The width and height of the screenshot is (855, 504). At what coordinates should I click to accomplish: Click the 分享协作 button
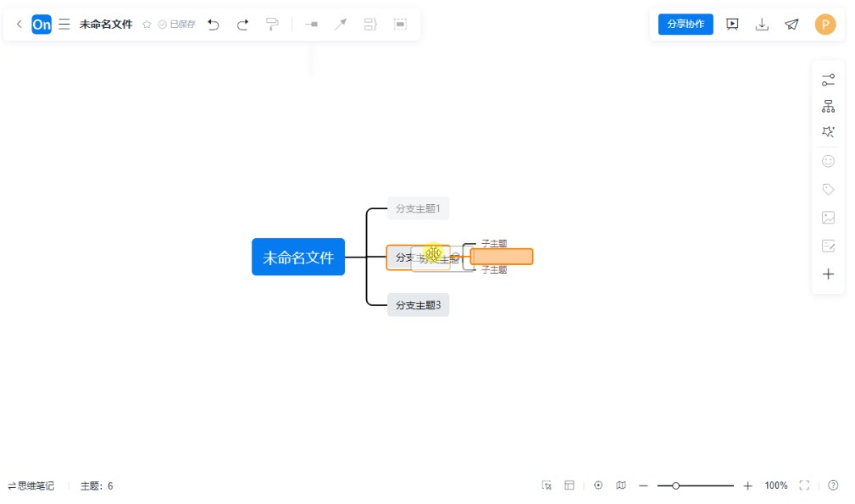[686, 25]
